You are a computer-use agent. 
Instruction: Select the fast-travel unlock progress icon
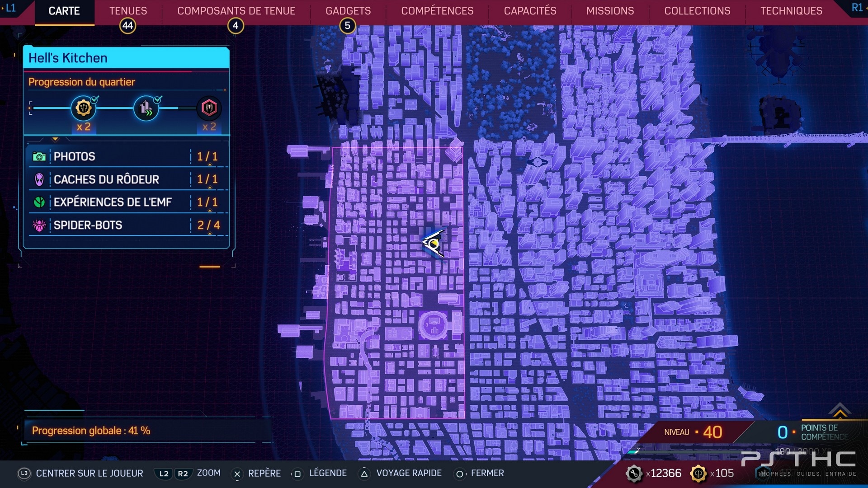click(x=146, y=108)
